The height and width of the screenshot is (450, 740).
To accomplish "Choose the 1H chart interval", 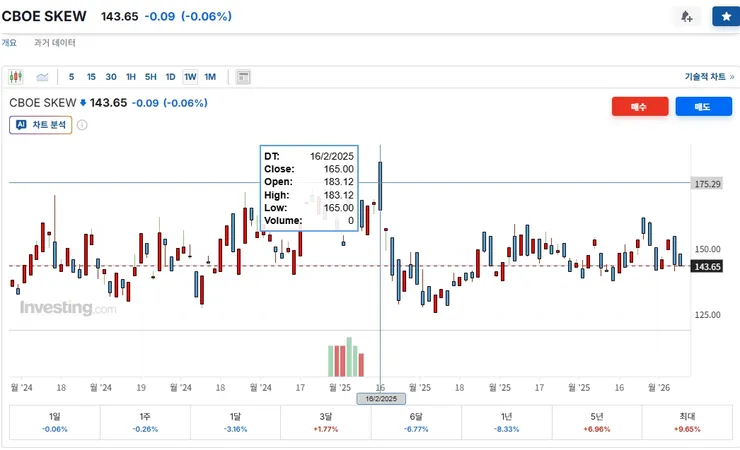I will coord(131,77).
